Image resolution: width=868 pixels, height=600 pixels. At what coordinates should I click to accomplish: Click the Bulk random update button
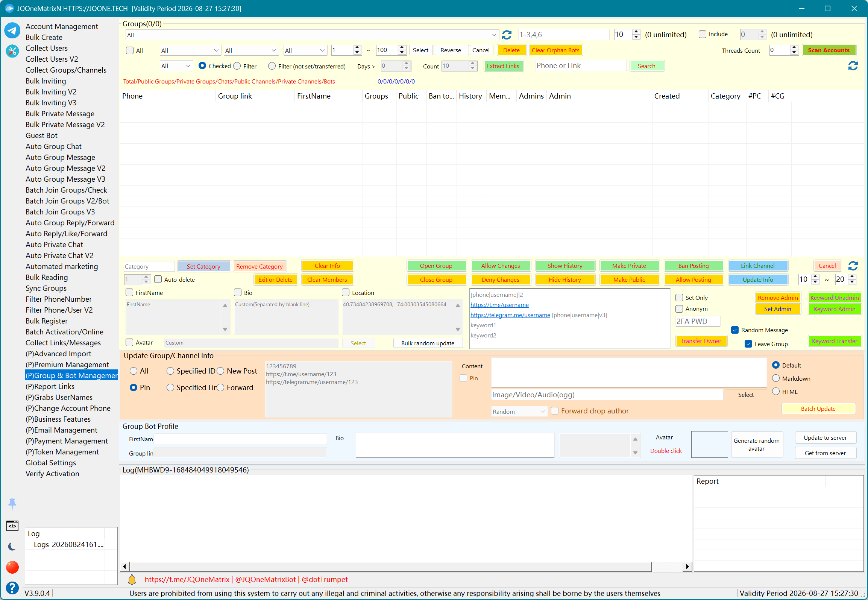(x=428, y=343)
